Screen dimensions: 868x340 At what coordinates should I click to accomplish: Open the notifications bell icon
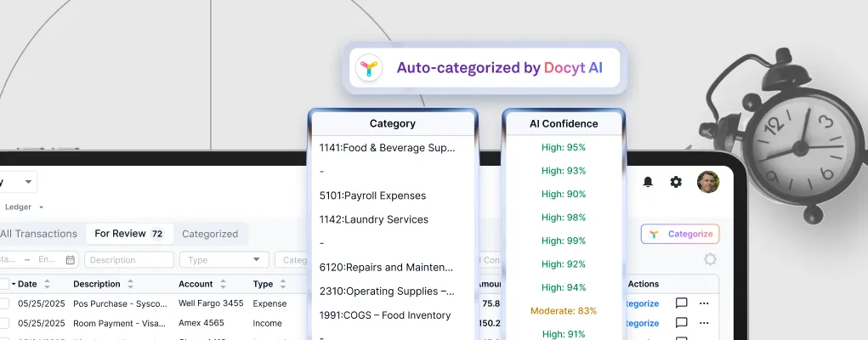click(x=648, y=182)
